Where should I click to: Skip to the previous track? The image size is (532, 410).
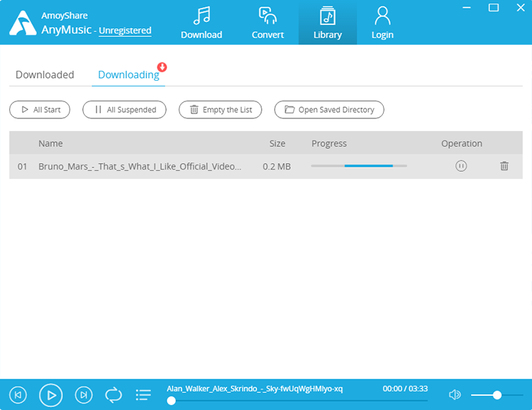pos(18,394)
